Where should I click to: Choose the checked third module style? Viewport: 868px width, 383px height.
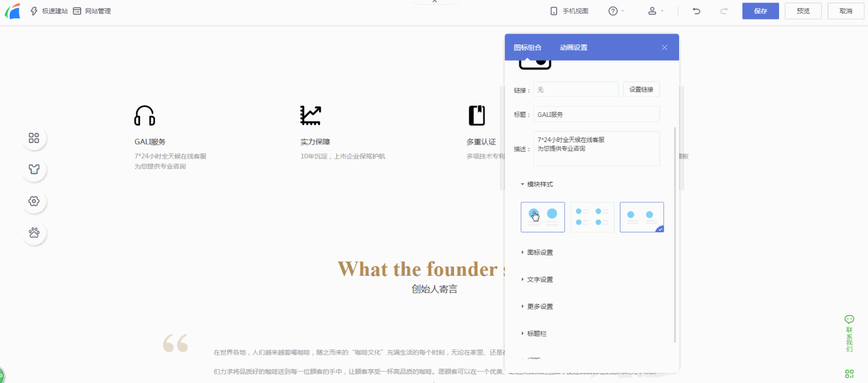pyautogui.click(x=642, y=217)
